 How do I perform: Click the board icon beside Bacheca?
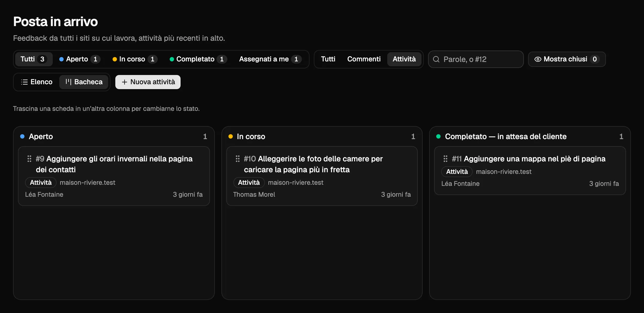tap(68, 82)
